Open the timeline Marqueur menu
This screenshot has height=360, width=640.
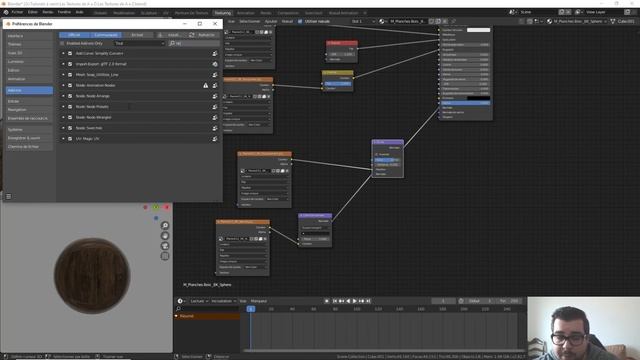pyautogui.click(x=259, y=301)
